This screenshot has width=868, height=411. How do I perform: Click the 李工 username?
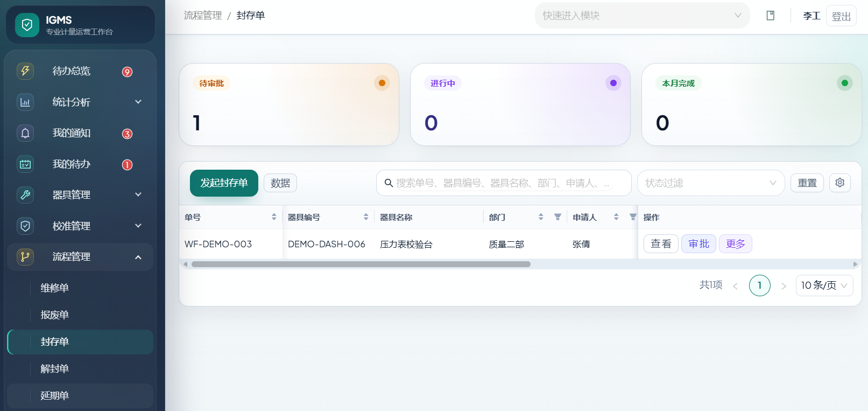[x=811, y=16]
